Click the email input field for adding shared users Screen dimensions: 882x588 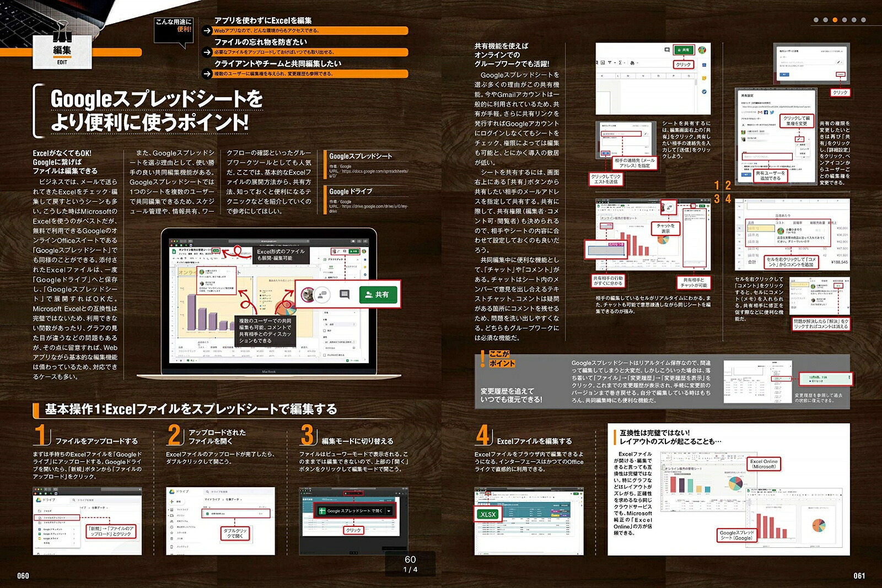(x=767, y=157)
